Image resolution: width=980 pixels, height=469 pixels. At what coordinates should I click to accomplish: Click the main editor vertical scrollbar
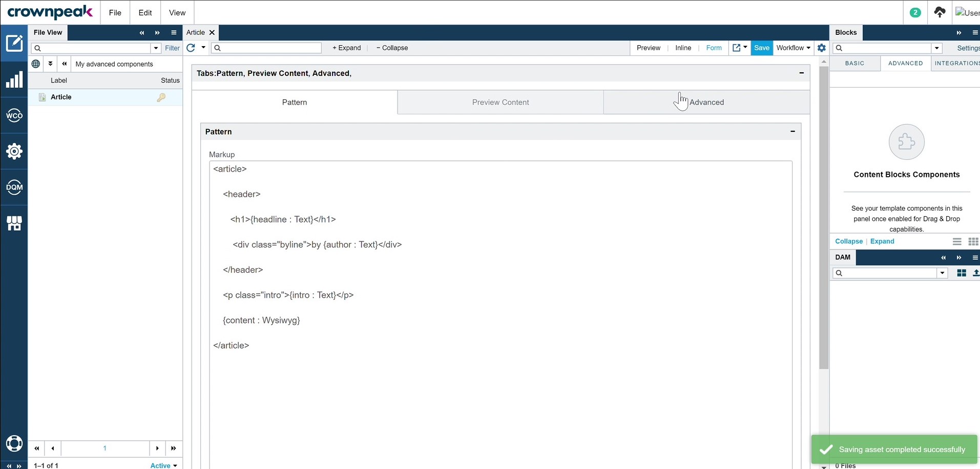pyautogui.click(x=824, y=218)
